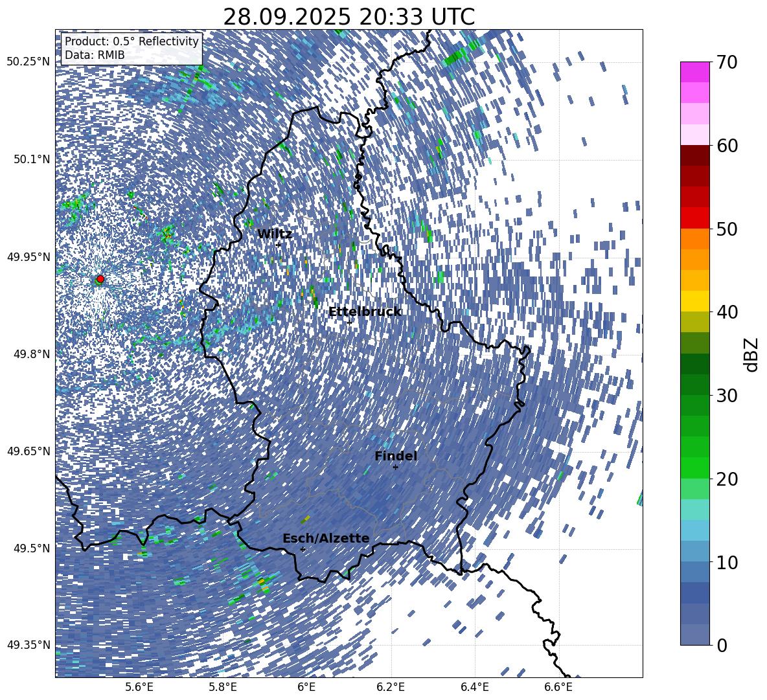Click the 50.1°N latitude label
Viewport: 767px width, 700px height.
coord(32,159)
